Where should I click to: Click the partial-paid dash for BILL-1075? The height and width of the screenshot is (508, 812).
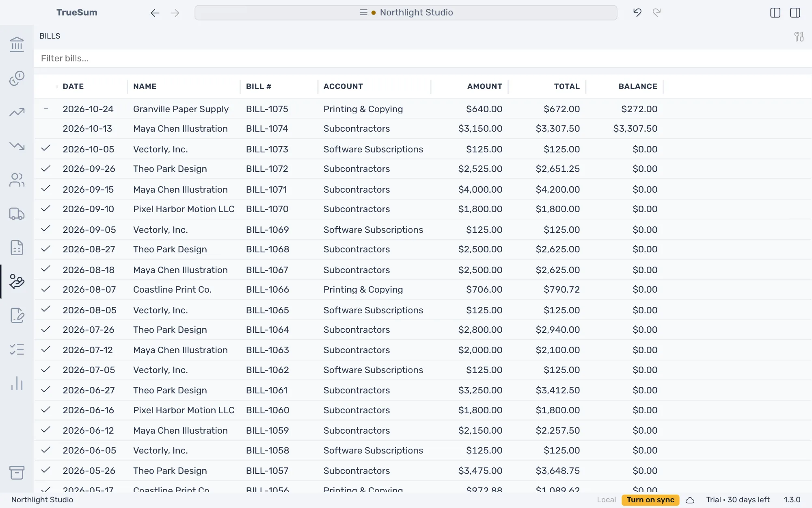tap(46, 108)
